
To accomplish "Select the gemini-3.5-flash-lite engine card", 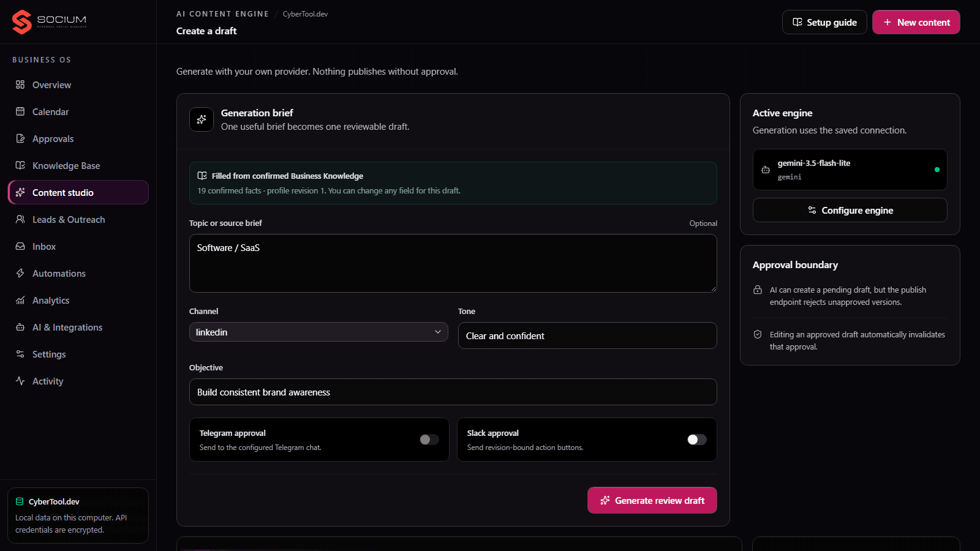I will click(850, 170).
